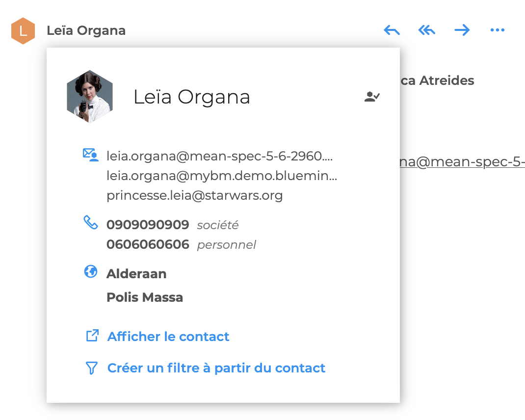The width and height of the screenshot is (525, 420).
Task: Click the globe address icon
Action: coord(91,271)
